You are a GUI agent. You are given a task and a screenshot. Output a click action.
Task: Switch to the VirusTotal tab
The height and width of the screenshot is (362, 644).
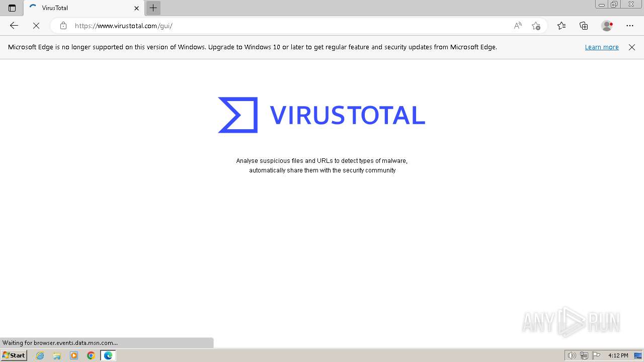tap(84, 8)
